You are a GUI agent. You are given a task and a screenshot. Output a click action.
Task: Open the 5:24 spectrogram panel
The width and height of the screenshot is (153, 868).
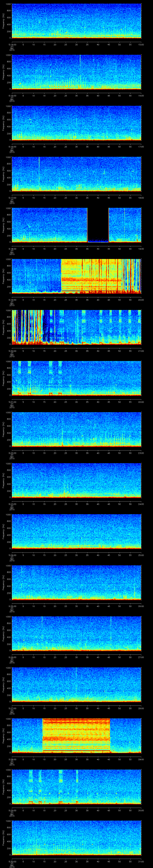[76, 531]
